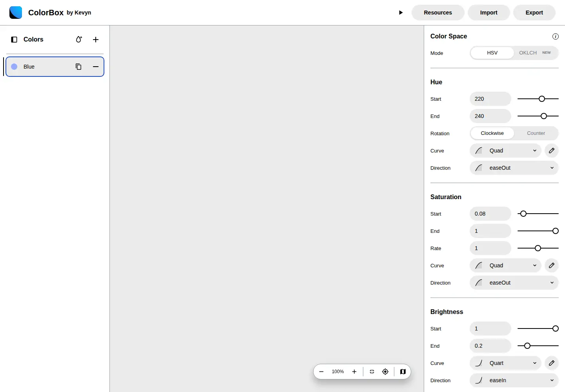The height and width of the screenshot is (392, 565).
Task: Click the Saturation End slider handle
Action: click(556, 231)
